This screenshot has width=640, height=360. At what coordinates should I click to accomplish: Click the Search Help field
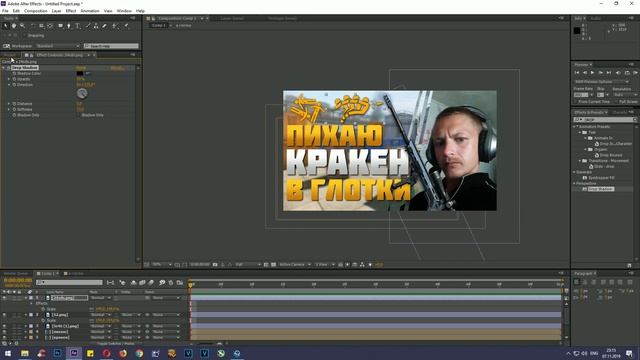click(x=111, y=46)
